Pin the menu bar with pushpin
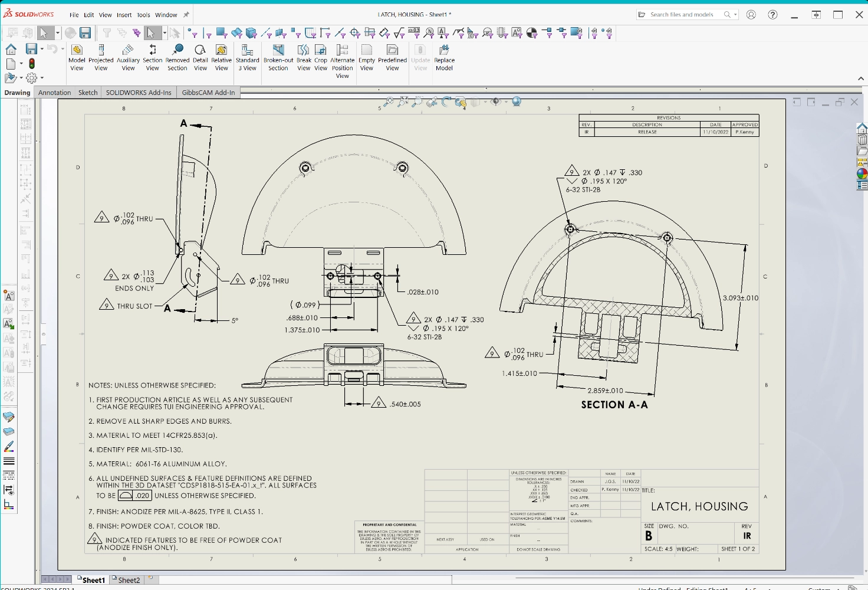Screen dimensions: 868x590 click(186, 15)
